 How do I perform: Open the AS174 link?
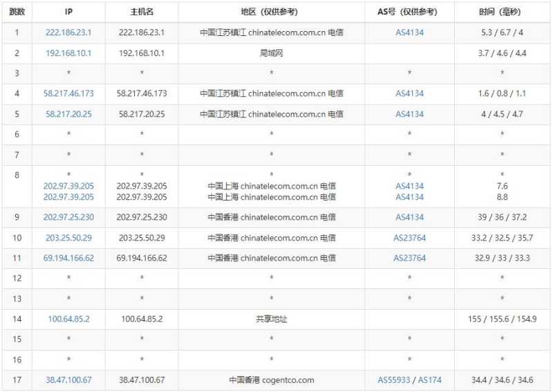click(x=429, y=380)
